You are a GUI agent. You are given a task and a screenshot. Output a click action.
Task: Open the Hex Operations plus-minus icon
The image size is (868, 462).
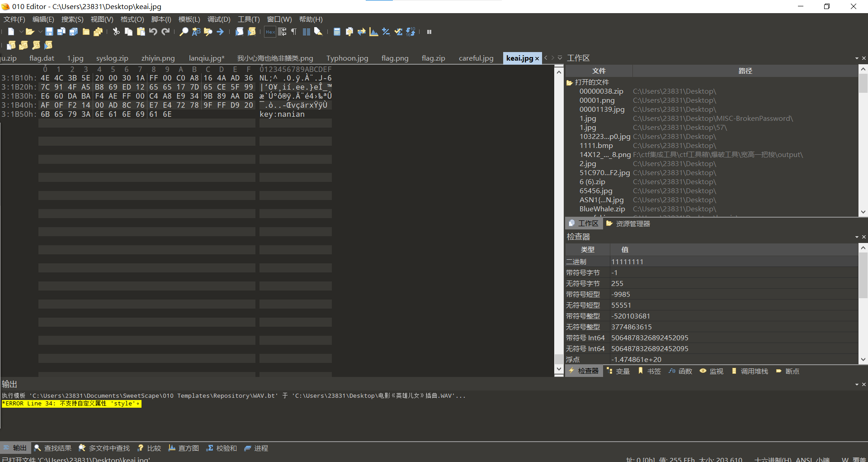coord(386,32)
